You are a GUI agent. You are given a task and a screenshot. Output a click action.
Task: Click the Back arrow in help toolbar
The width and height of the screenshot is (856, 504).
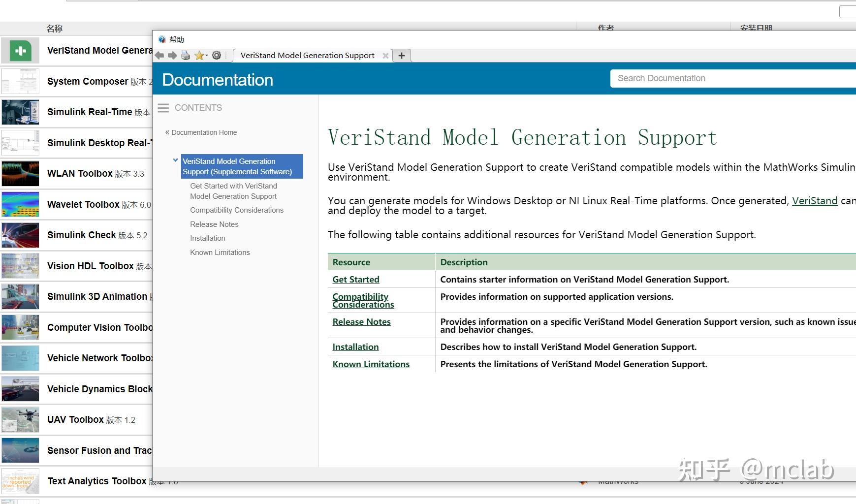coord(159,56)
